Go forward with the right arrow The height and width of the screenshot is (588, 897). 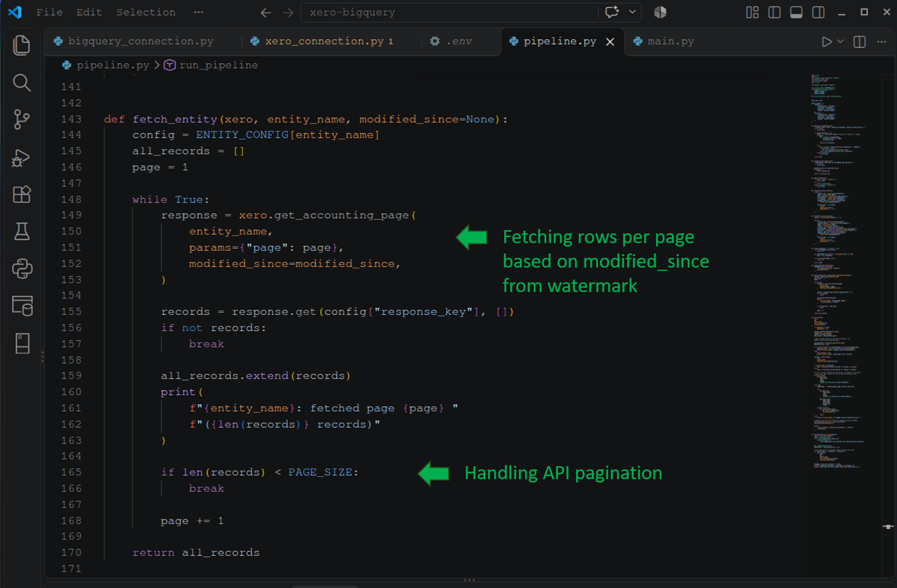point(288,12)
